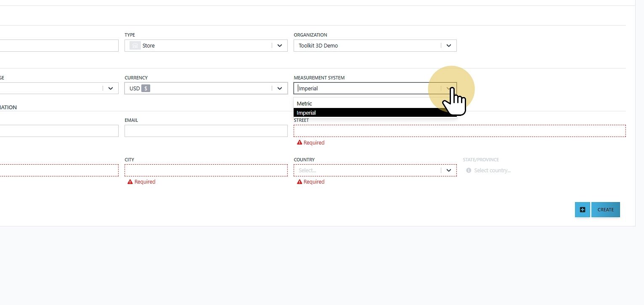
Task: Select the Metric option
Action: (375, 103)
